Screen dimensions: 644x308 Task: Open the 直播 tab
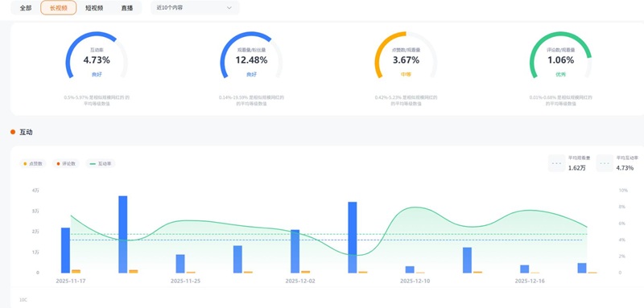point(127,8)
